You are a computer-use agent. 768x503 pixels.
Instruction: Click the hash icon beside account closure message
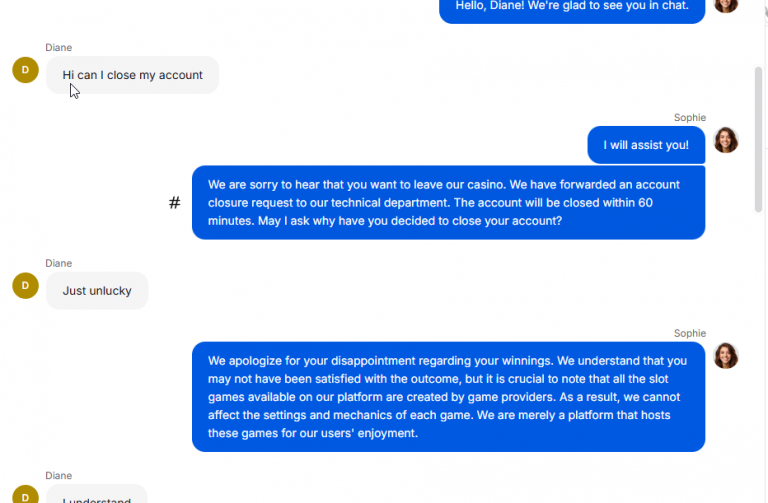pos(174,202)
